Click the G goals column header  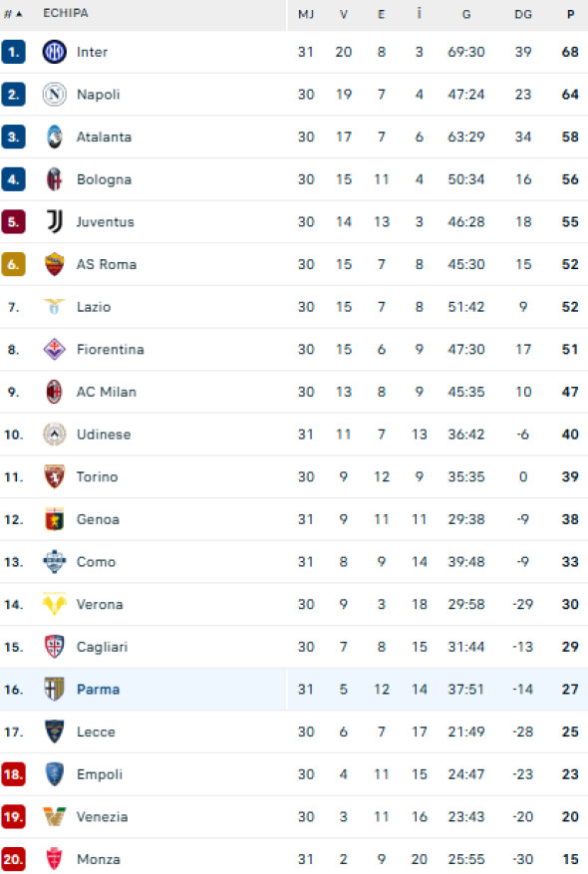(465, 14)
